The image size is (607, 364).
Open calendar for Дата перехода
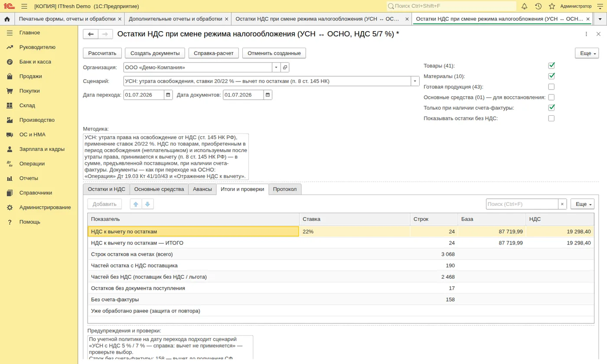(x=169, y=95)
